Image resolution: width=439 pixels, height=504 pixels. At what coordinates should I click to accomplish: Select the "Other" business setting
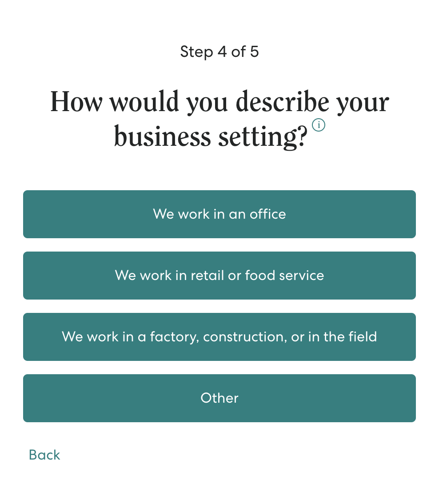pyautogui.click(x=219, y=398)
